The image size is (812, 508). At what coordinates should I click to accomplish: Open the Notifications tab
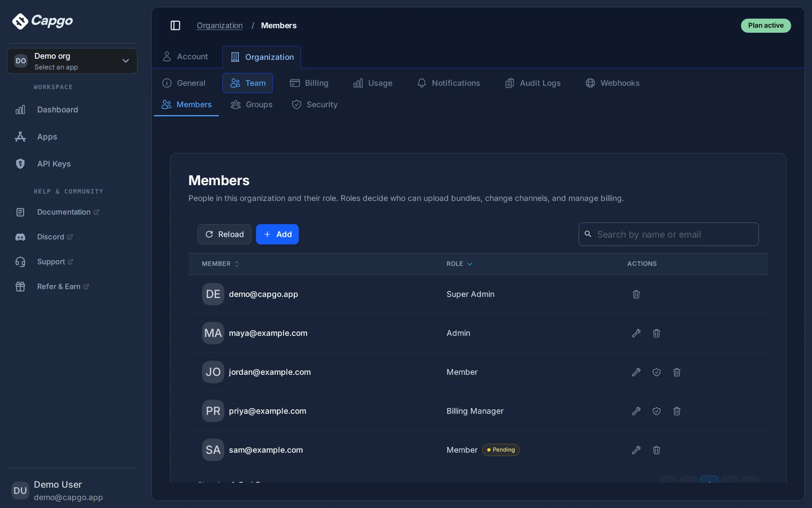coord(448,83)
